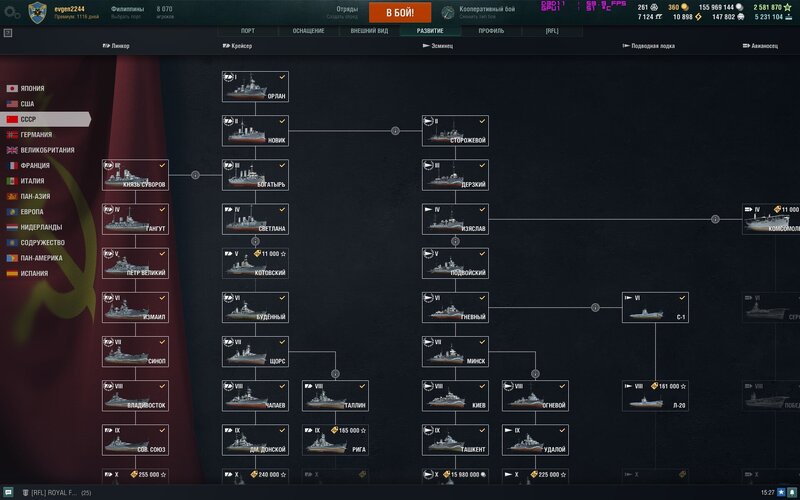Open the Кооперативный бой battle type selector
Viewport: 800px width, 500px height.
487,12
